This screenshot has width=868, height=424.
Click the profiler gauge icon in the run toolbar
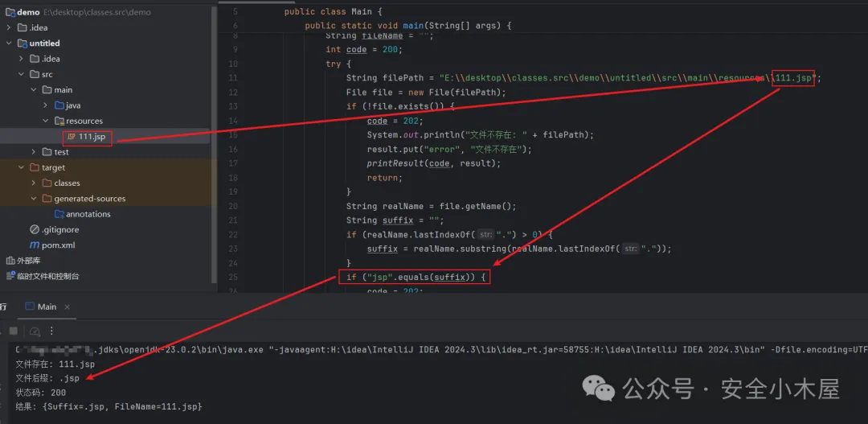[x=35, y=331]
